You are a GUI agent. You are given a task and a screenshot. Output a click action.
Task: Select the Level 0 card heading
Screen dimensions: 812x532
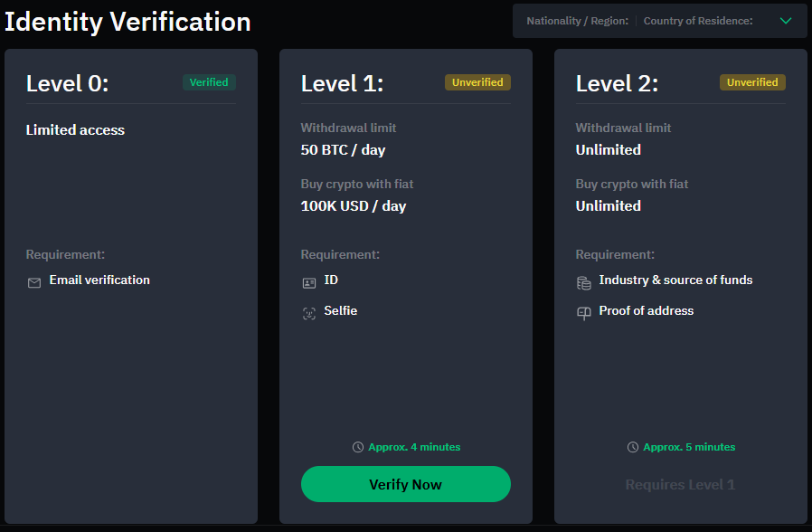68,83
